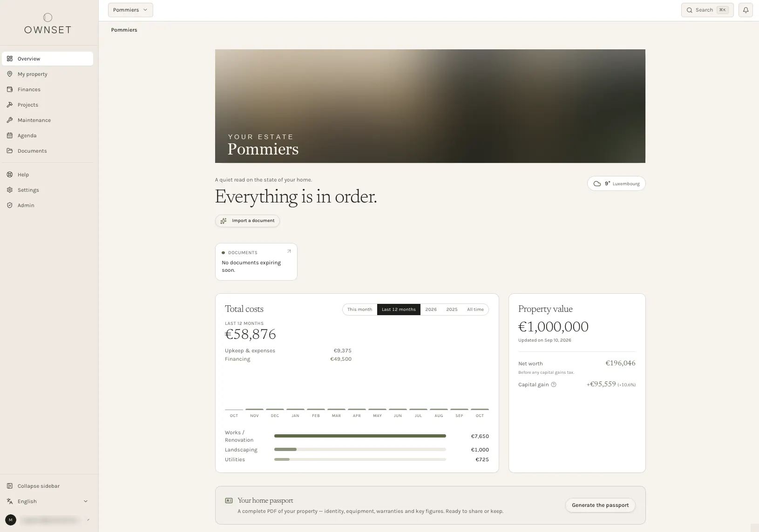Viewport: 759px width, 532px height.
Task: Click Generate the passport button
Action: pos(600,505)
